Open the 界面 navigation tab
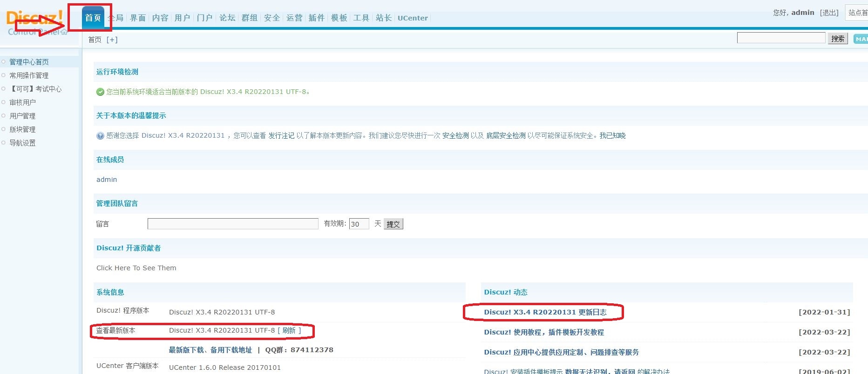 (138, 18)
